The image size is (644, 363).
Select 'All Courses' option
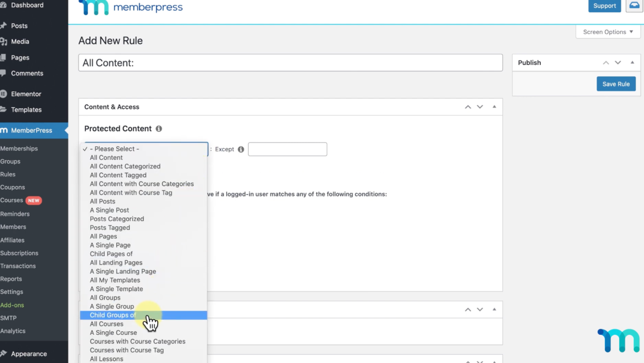(x=144, y=324)
